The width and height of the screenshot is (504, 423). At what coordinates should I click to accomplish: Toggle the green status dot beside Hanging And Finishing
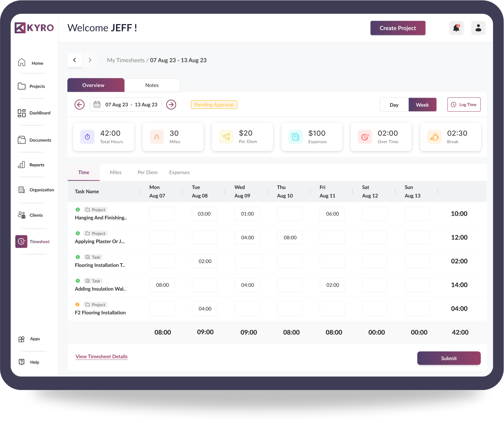pyautogui.click(x=78, y=209)
